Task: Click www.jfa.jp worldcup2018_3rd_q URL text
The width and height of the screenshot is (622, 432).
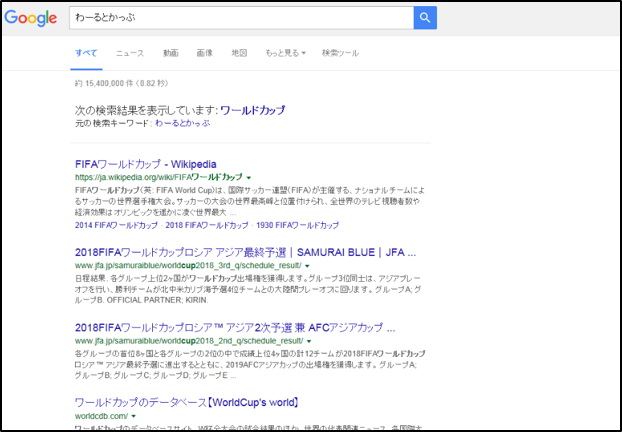Action: click(x=188, y=265)
